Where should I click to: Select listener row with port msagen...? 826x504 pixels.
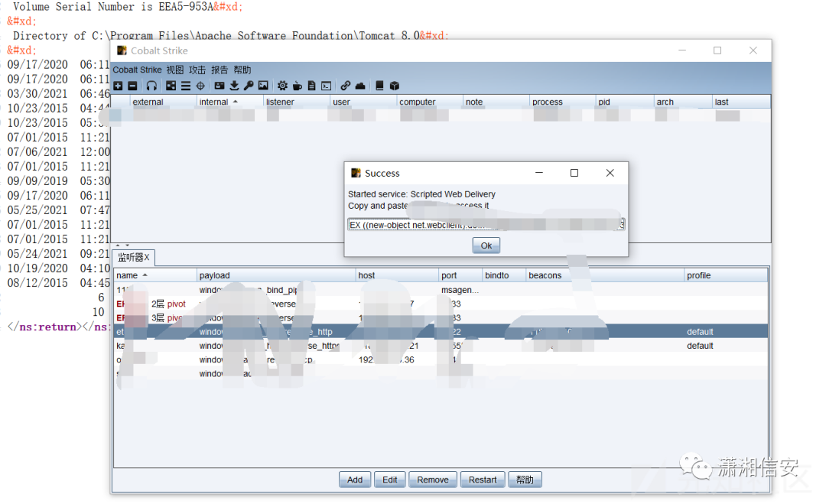(x=441, y=290)
